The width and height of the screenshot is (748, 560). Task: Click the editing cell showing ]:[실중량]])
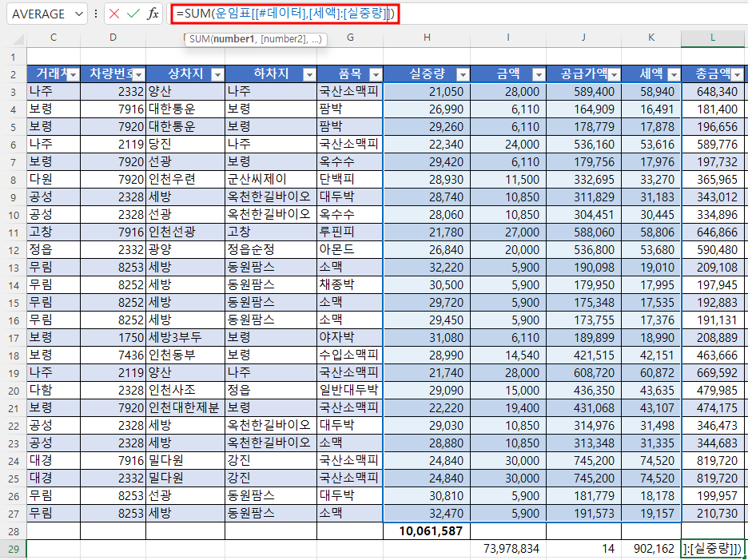click(713, 549)
